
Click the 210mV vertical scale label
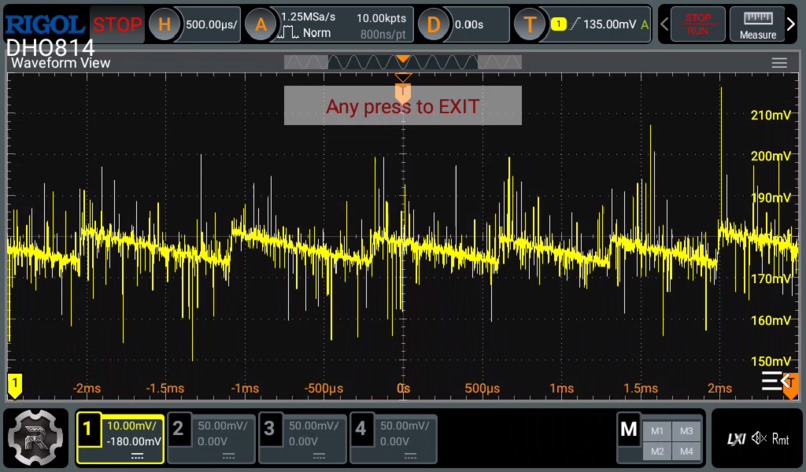[x=771, y=115]
